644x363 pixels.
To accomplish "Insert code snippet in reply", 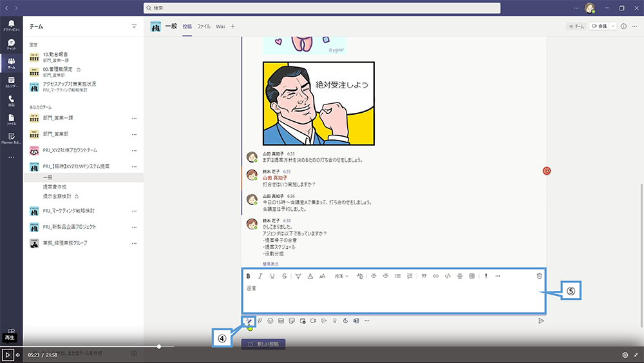I will [x=448, y=276].
